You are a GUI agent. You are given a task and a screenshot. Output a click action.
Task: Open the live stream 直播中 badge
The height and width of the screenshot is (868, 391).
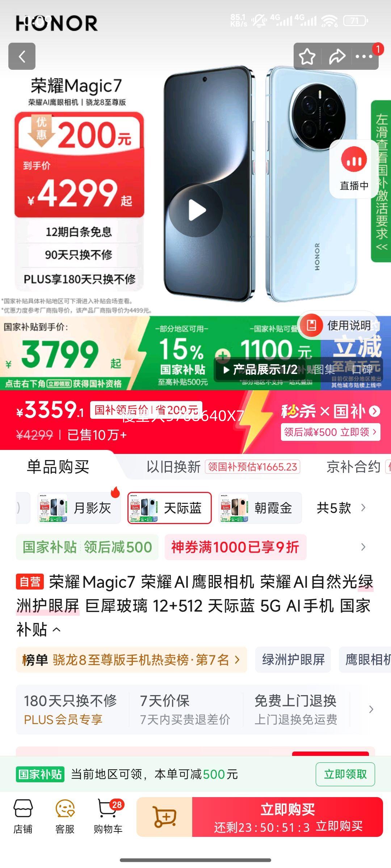[354, 169]
